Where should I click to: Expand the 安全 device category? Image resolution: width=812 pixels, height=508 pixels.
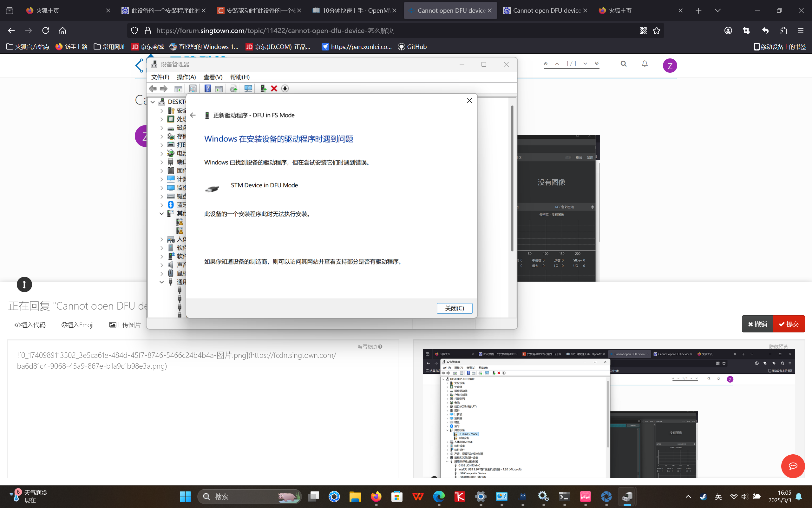point(161,110)
